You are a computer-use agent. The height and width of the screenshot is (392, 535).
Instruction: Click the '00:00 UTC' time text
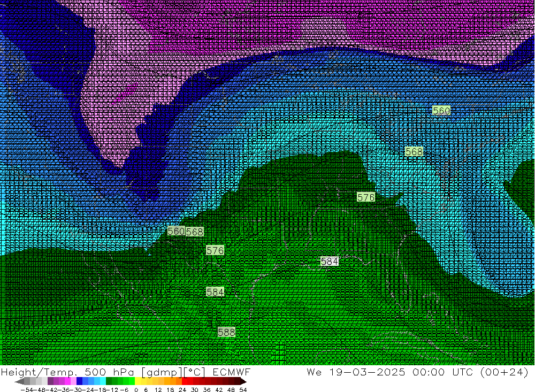442,372
